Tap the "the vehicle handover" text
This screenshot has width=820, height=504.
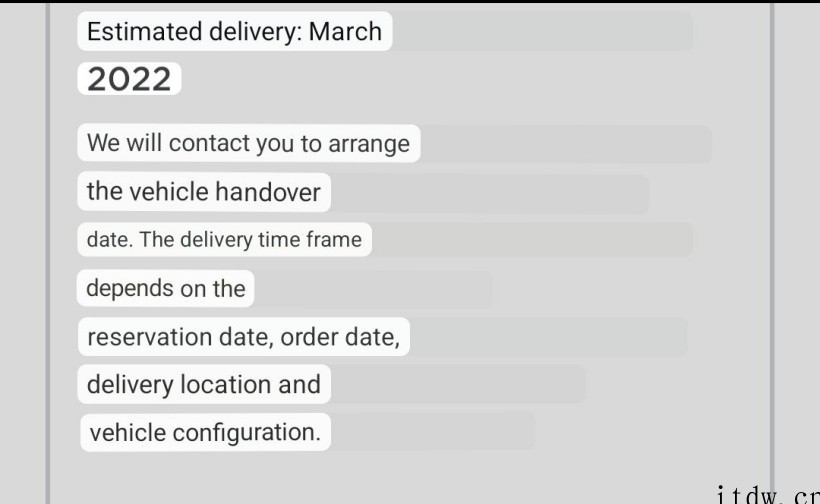pos(203,191)
